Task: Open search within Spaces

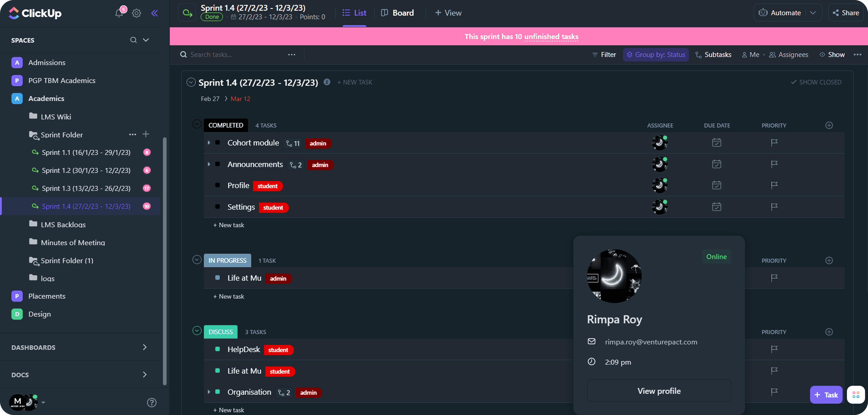Action: tap(134, 40)
